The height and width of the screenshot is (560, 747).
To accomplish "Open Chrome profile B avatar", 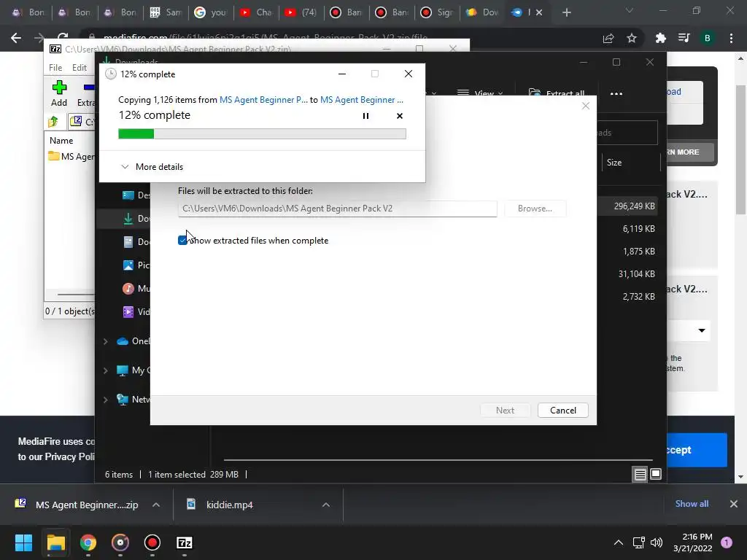I will click(x=708, y=38).
